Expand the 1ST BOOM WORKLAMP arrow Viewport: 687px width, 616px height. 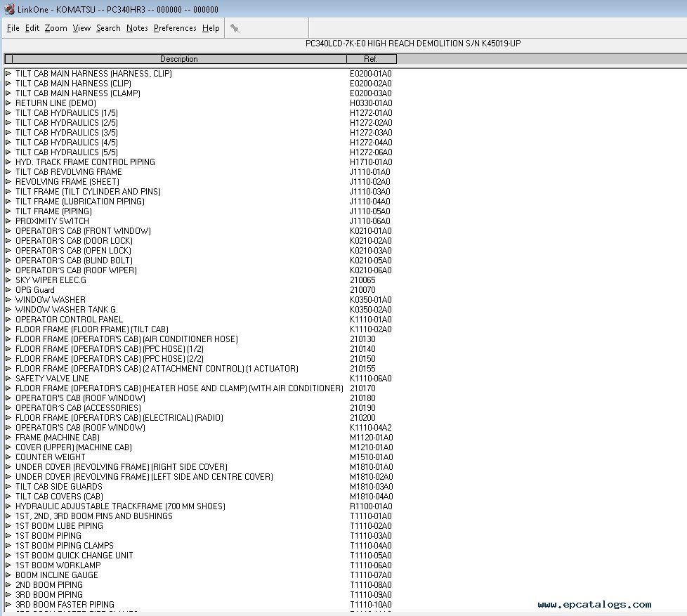click(8, 565)
